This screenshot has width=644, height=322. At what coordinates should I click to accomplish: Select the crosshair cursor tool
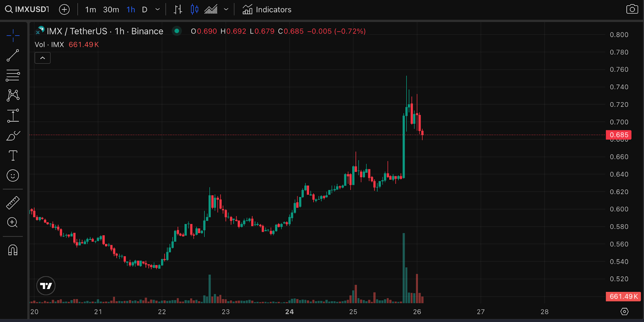pyautogui.click(x=13, y=35)
